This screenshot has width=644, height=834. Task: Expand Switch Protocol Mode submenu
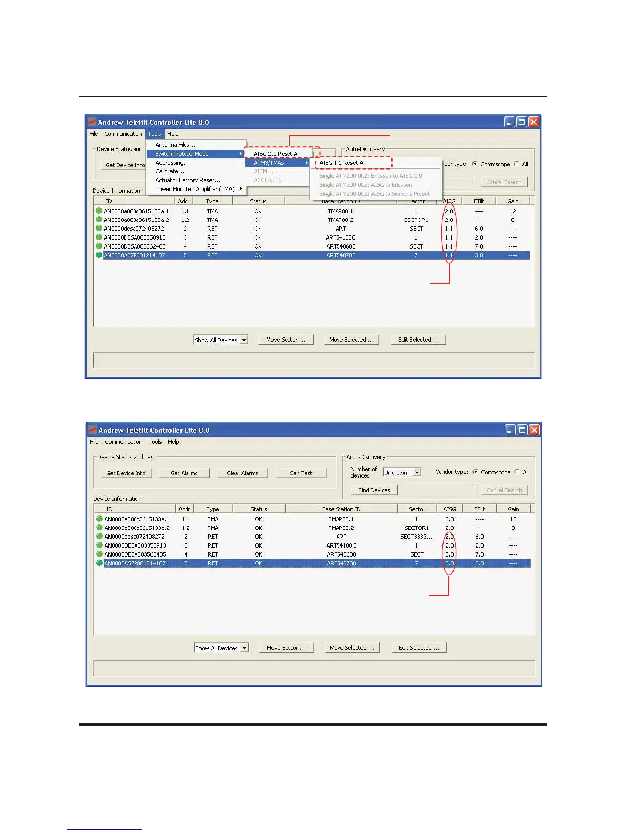195,154
